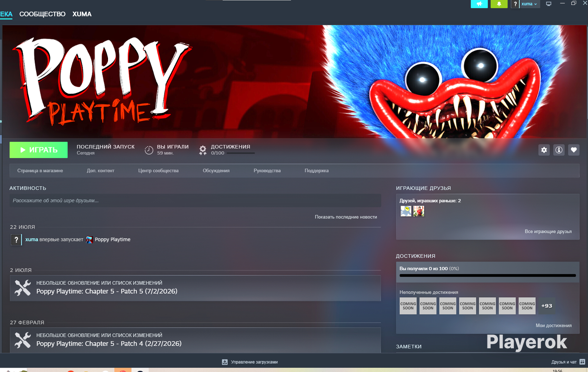
Task: Click the 22 ИЮЛЯ date heading
Action: pyautogui.click(x=22, y=227)
